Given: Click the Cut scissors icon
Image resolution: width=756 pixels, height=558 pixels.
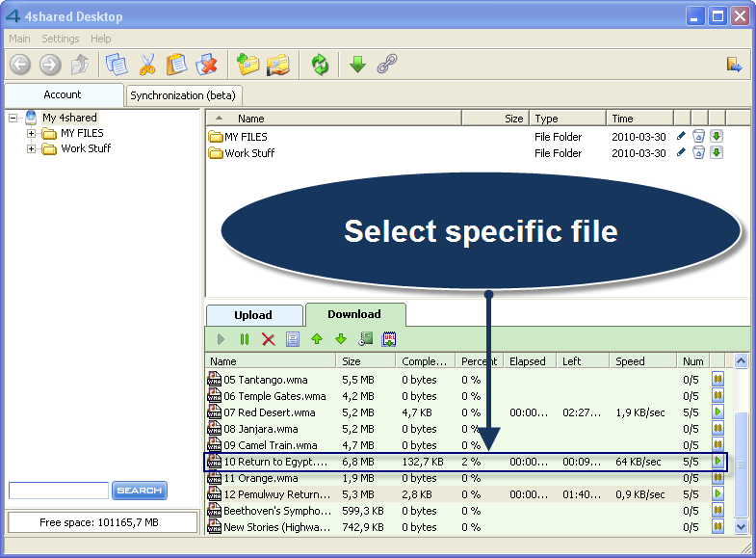Looking at the screenshot, I should click(x=147, y=65).
